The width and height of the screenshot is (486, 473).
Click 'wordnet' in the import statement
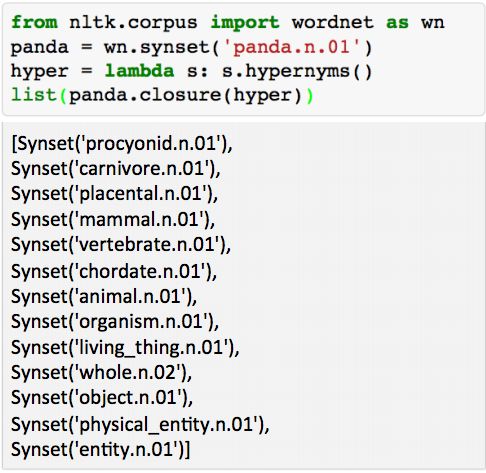point(333,23)
